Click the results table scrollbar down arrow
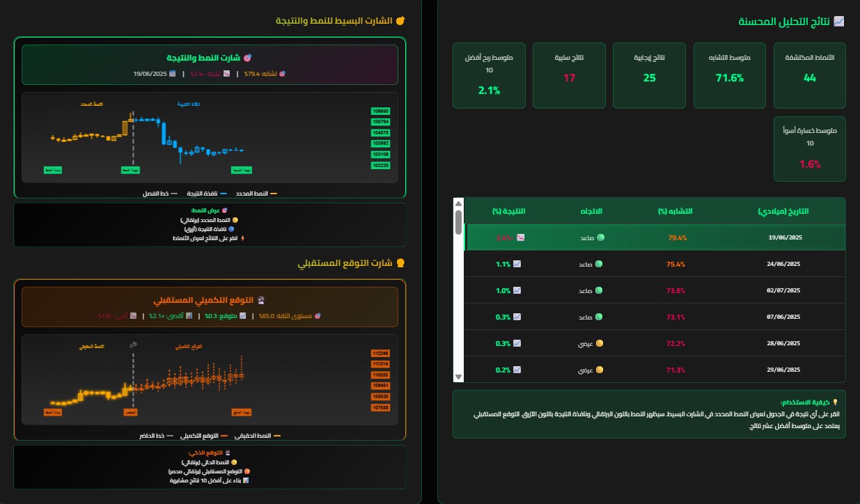Image resolution: width=860 pixels, height=504 pixels. (x=458, y=377)
